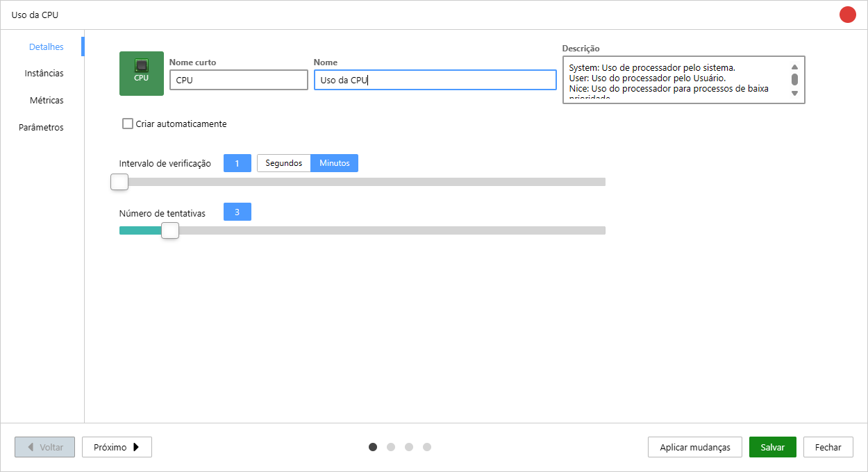Enable the Criar automaticamente checkbox
Screen dimensions: 868x472
click(128, 124)
